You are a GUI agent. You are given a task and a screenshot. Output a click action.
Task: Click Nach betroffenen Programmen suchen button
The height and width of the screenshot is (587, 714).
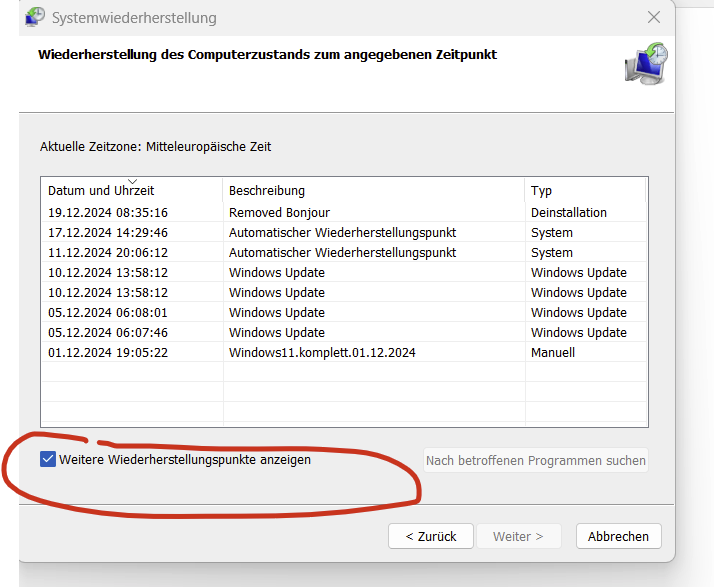(536, 460)
